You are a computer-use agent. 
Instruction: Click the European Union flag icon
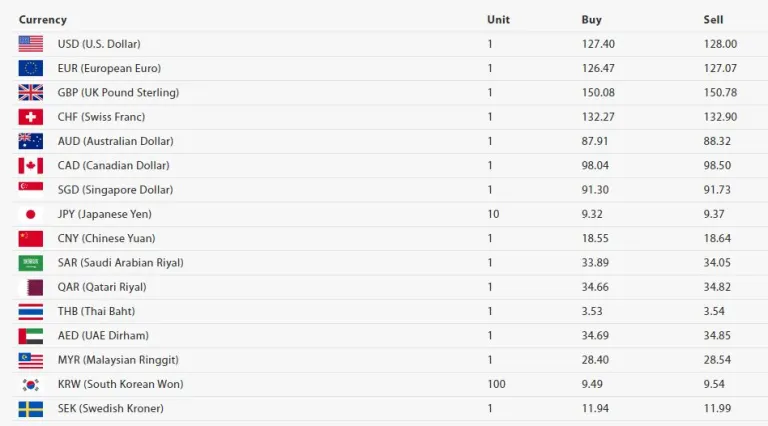(x=31, y=68)
